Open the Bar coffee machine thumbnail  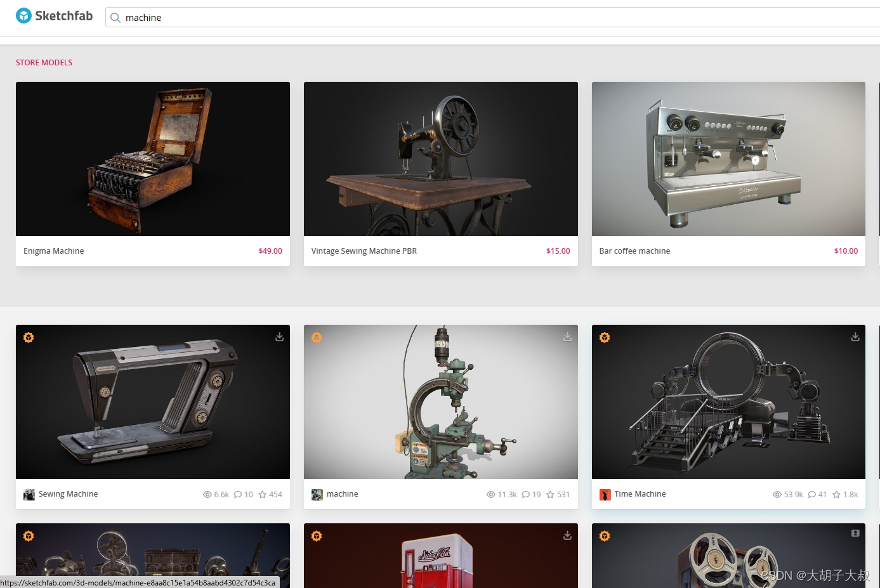coord(728,159)
